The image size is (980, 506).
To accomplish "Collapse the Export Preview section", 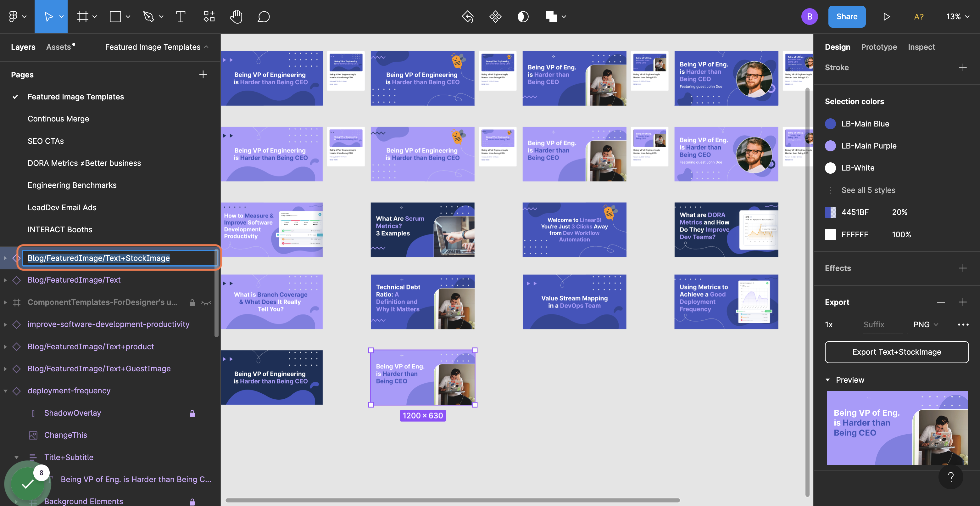I will pos(827,379).
